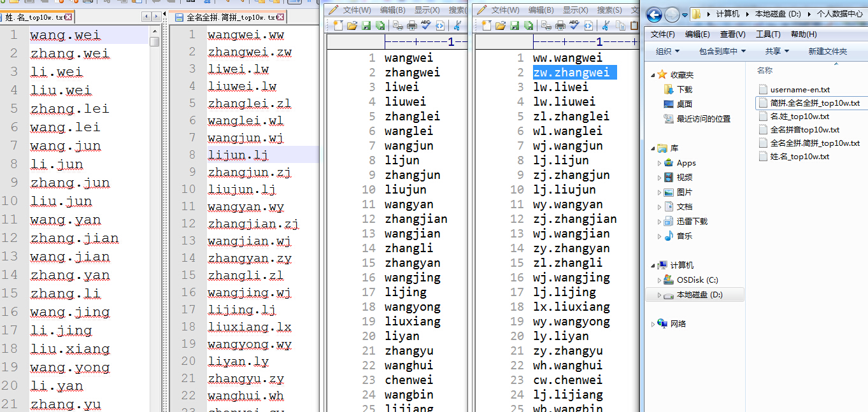Go back using Explorer's blue back arrow

coord(655,14)
